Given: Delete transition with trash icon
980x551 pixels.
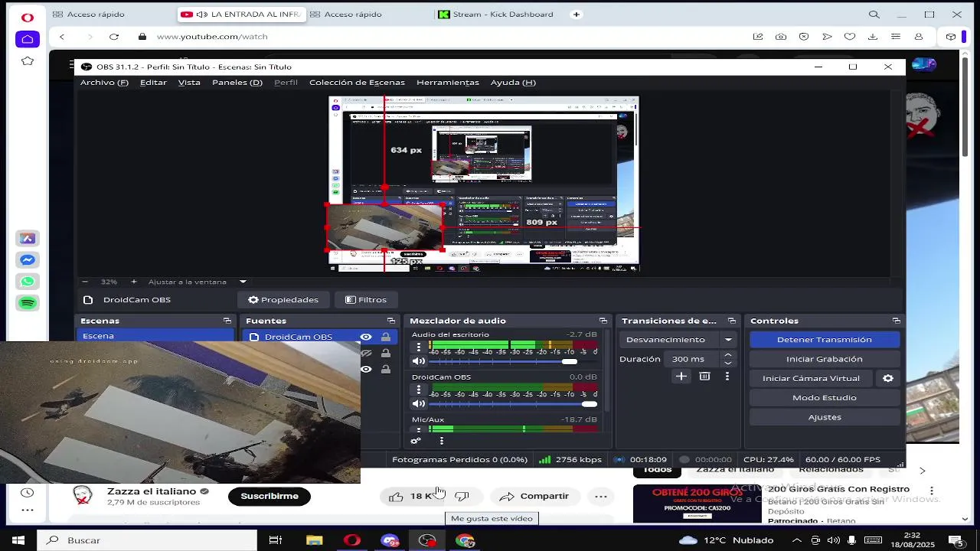Looking at the screenshot, I should [704, 377].
